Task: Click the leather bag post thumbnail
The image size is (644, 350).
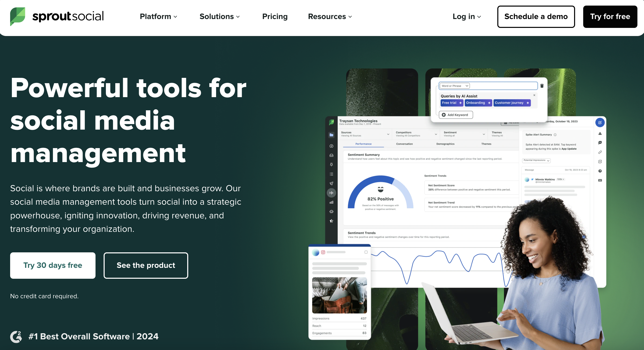Action: click(x=339, y=295)
